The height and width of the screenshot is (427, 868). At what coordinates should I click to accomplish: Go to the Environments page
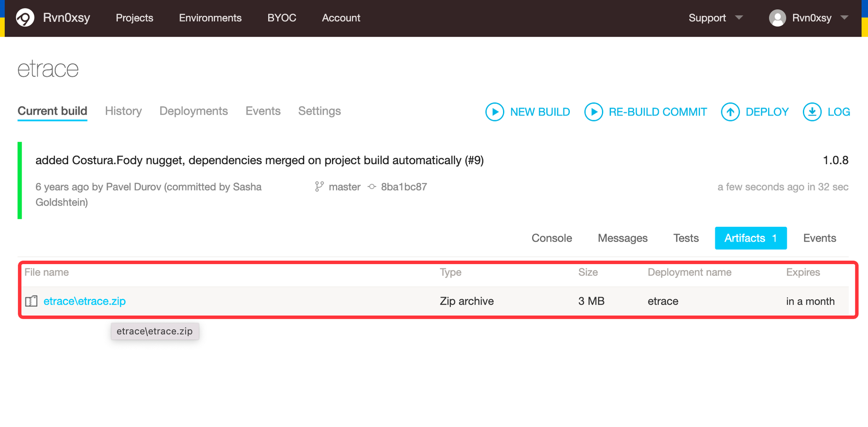click(x=210, y=18)
